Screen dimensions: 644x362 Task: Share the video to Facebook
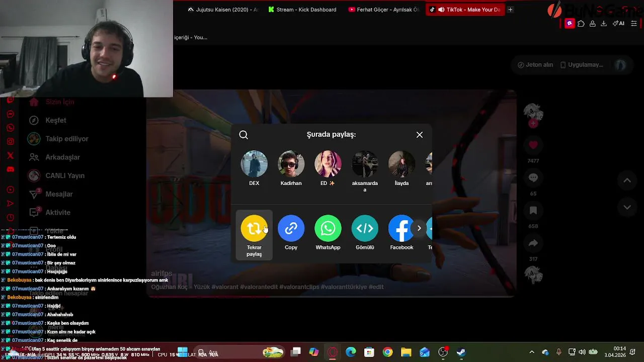401,228
